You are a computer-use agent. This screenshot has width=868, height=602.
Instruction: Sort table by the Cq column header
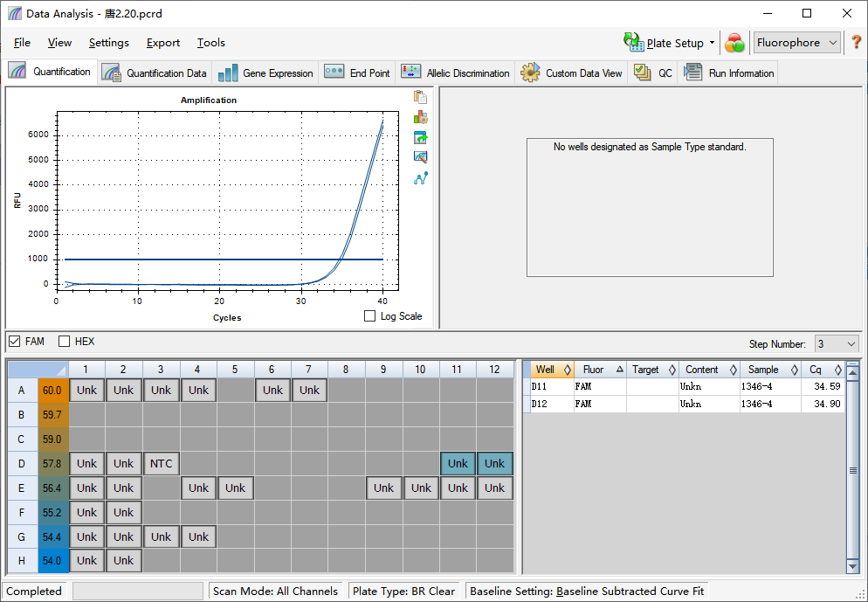pyautogui.click(x=823, y=370)
